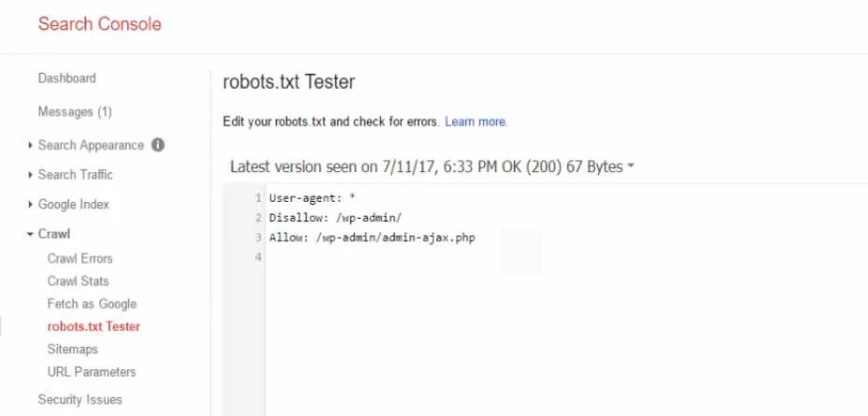Open the latest version dropdown arrow
Screen dimensions: 868x416
631,167
